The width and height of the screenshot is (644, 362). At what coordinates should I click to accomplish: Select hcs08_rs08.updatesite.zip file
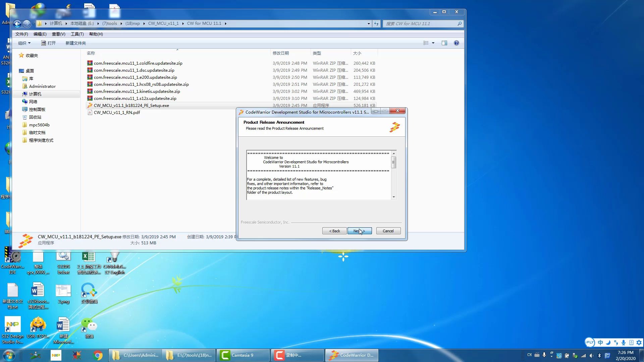pos(141,84)
